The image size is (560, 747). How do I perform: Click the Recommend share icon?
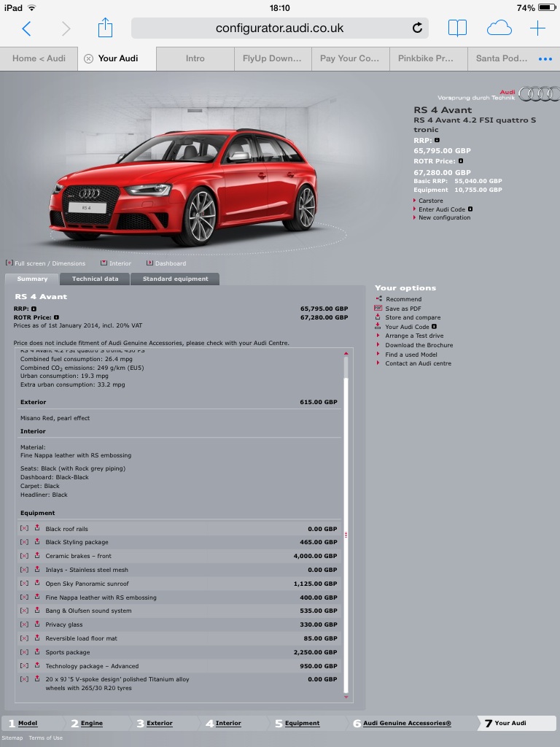point(379,298)
